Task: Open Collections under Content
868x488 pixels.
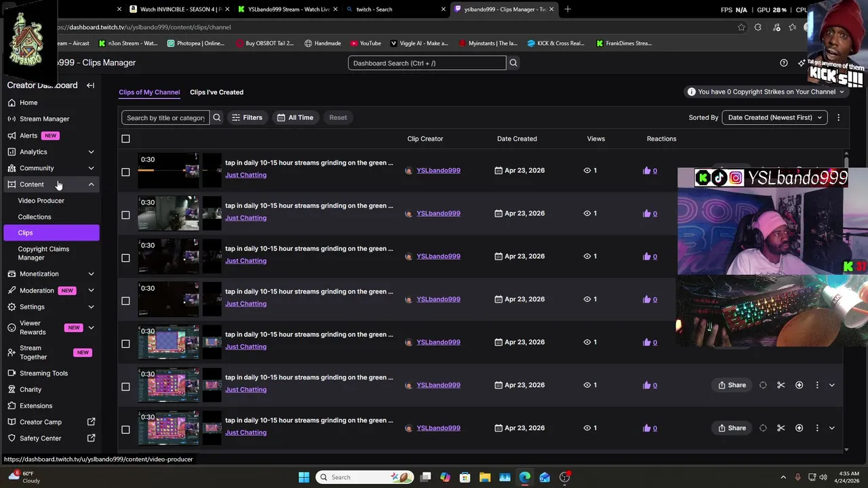Action: tap(35, 217)
